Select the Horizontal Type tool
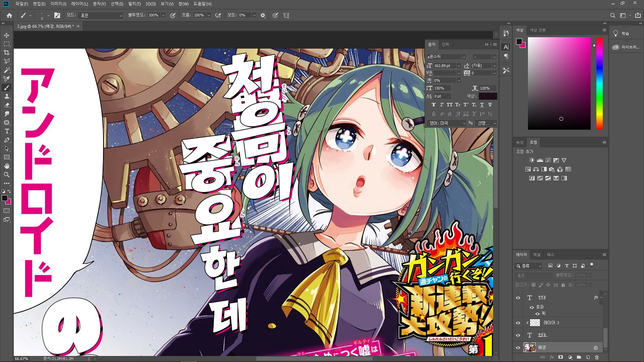 [x=7, y=131]
